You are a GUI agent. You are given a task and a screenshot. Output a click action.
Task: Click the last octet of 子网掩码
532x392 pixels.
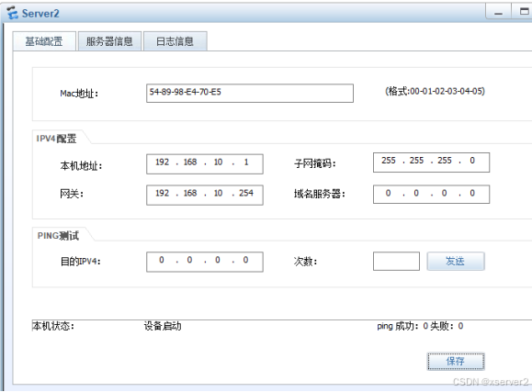pos(472,161)
